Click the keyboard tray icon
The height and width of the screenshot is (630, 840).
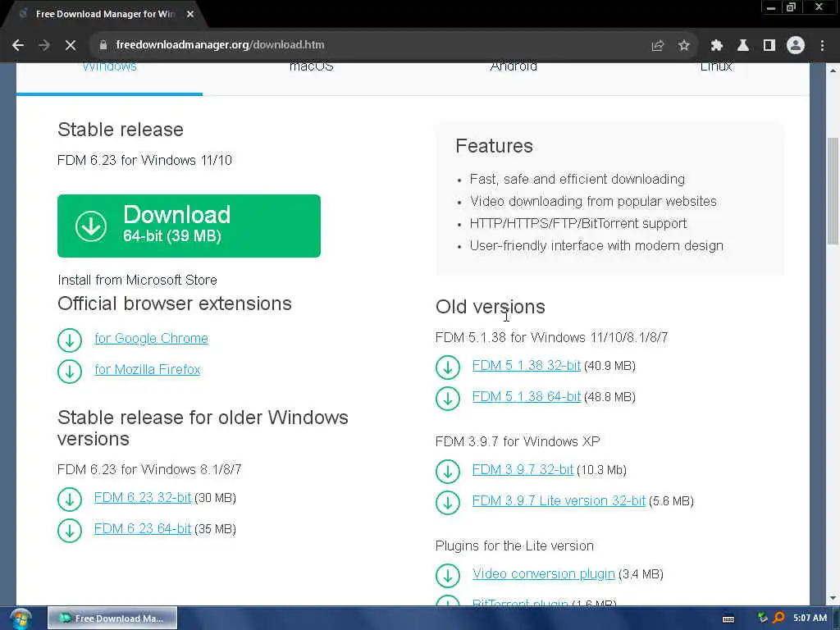728,619
